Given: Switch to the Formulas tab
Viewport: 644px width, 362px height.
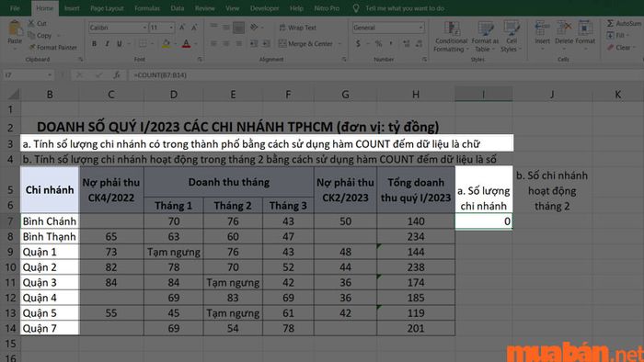Looking at the screenshot, I should pyautogui.click(x=147, y=8).
